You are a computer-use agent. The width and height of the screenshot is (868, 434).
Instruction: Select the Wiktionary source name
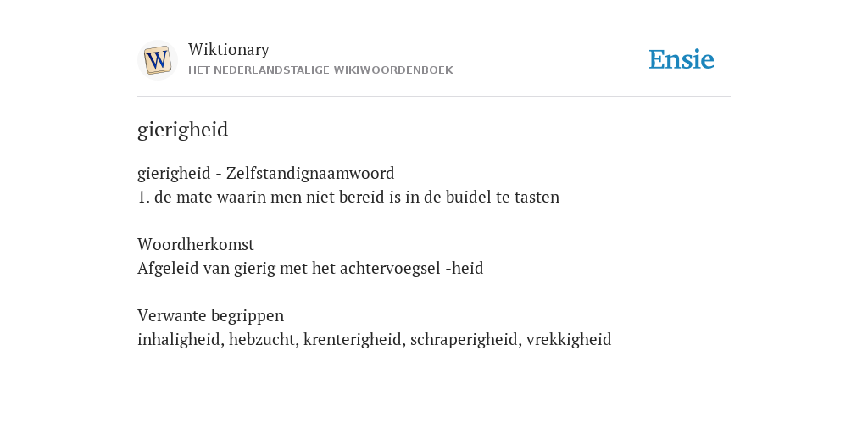[229, 49]
